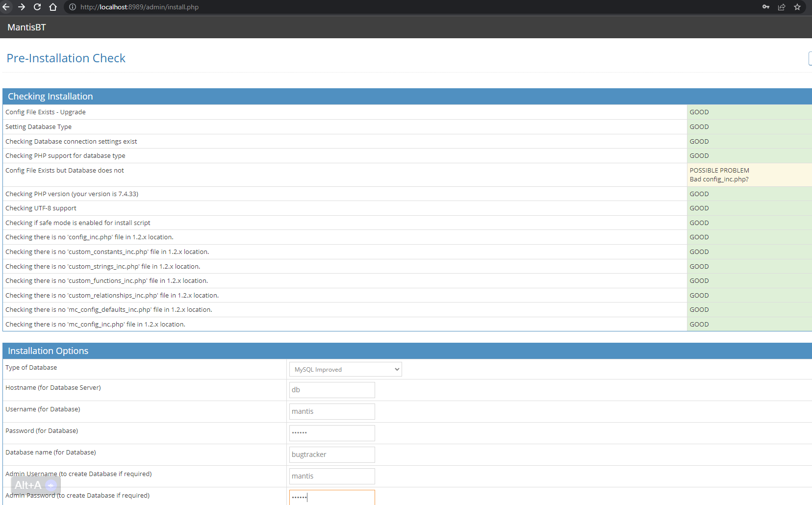Click the browser forward arrow
This screenshot has width=812, height=505.
tap(22, 7)
